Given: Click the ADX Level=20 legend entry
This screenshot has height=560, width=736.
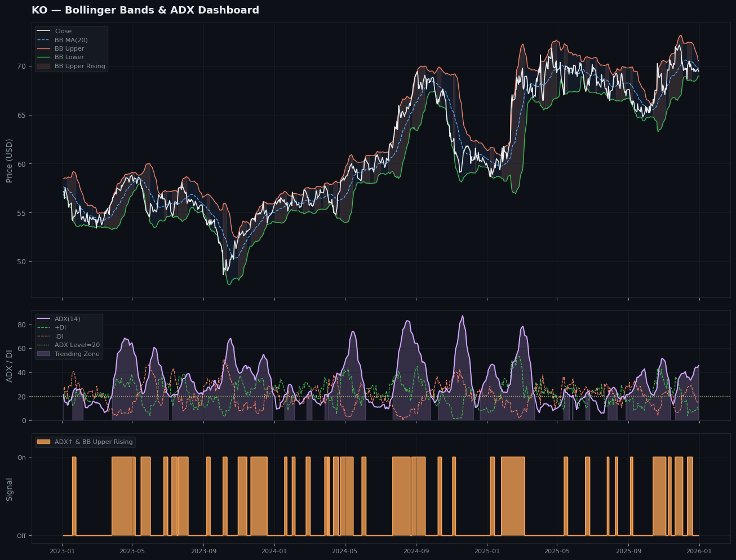Looking at the screenshot, I should 77,345.
